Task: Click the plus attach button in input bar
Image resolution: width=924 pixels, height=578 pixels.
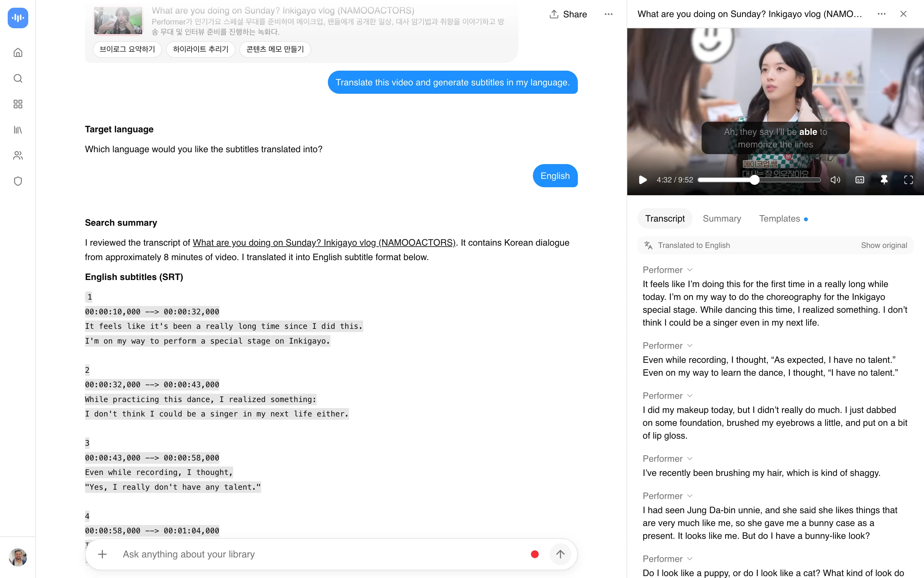Action: point(102,554)
